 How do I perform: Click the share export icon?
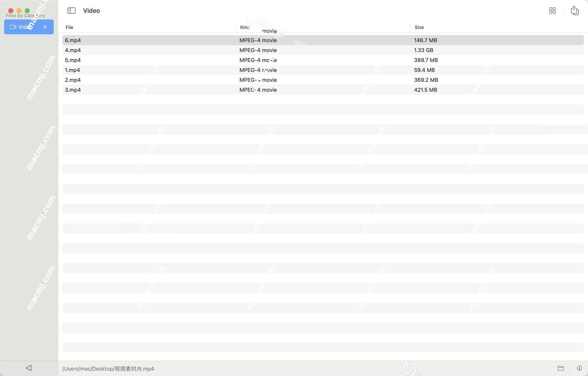coord(575,10)
